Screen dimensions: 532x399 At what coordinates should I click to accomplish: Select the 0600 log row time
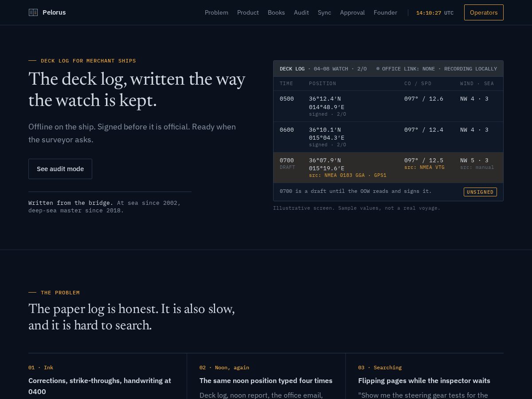point(287,129)
